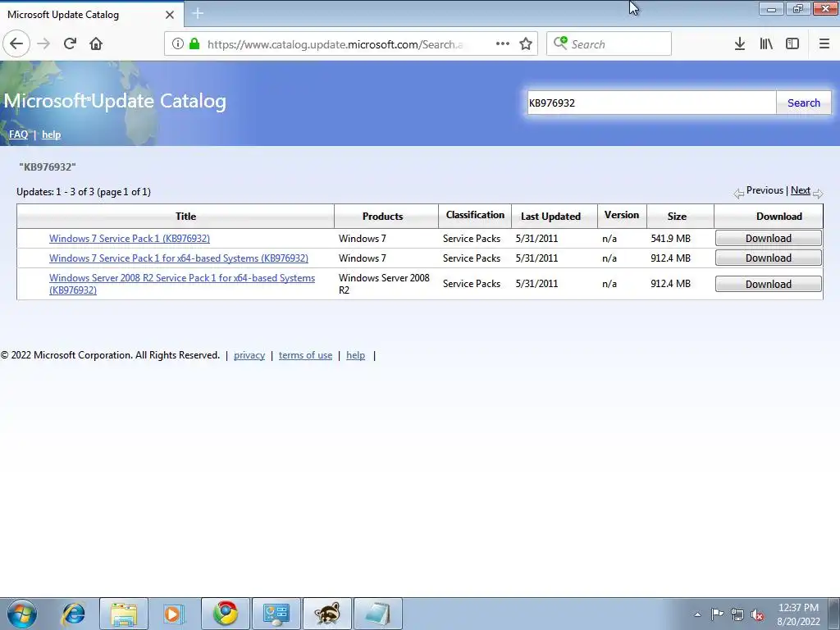Open the browser home page icon
This screenshot has height=630, width=840.
(96, 44)
